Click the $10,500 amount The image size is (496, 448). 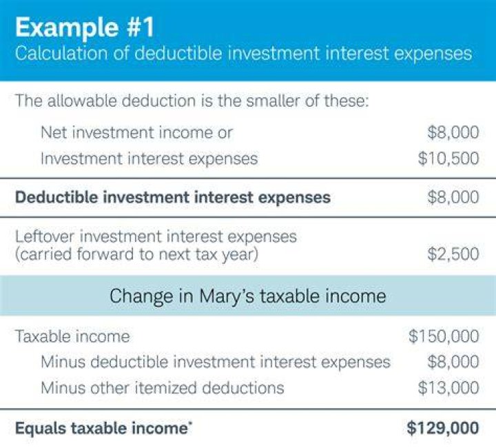coord(448,159)
